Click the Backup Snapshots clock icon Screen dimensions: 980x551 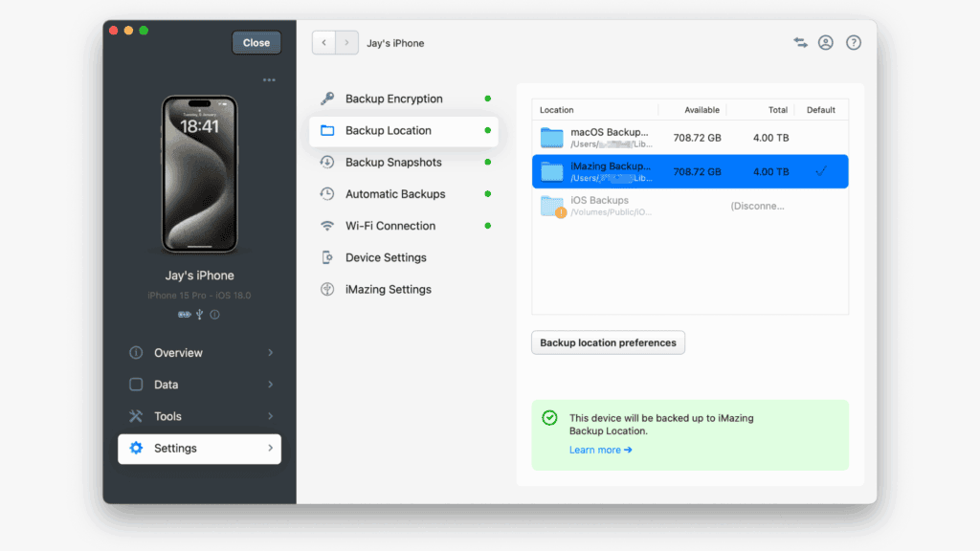click(328, 163)
